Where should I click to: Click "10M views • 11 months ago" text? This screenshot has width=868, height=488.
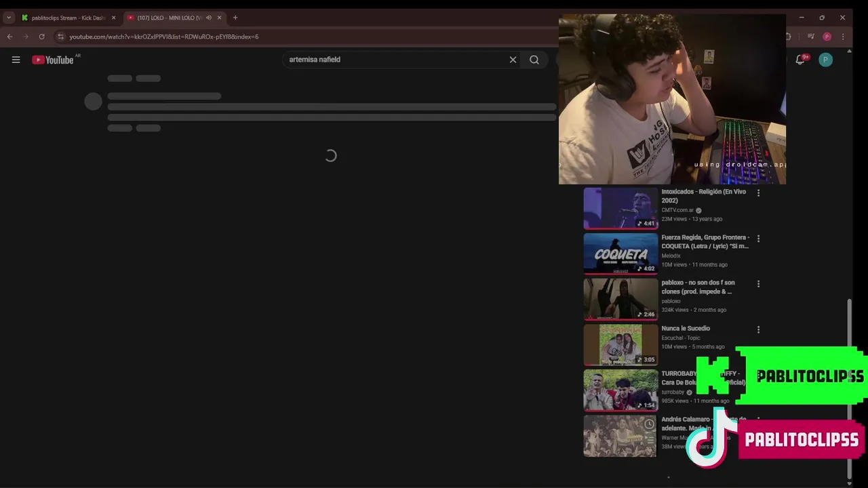[694, 264]
